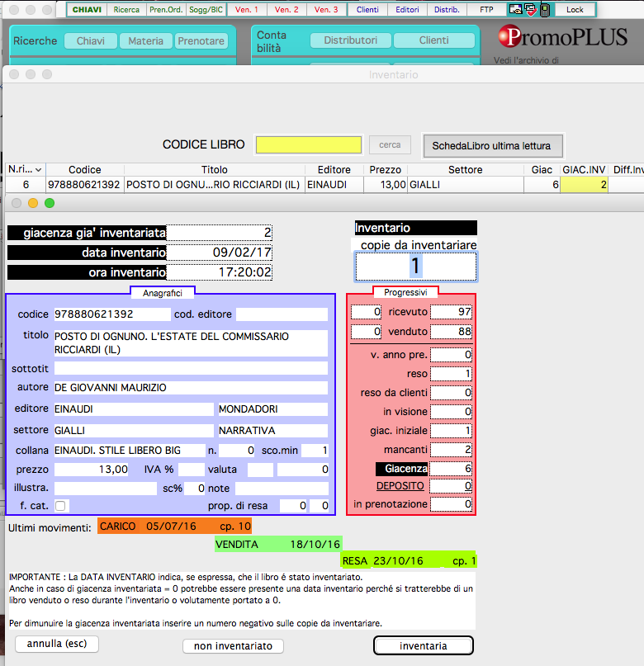Tick the f. cat. checkbox
Viewport: 644px width, 666px height.
click(60, 506)
